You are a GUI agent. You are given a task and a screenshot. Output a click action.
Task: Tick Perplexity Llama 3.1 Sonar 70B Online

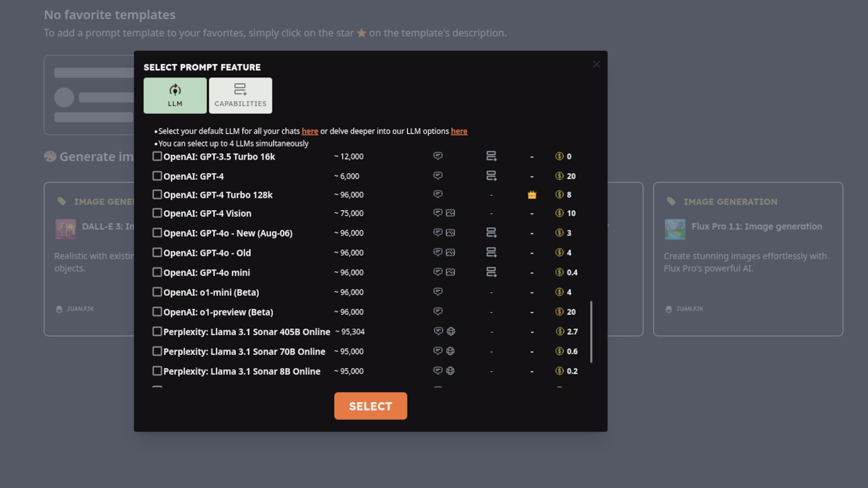pos(157,351)
